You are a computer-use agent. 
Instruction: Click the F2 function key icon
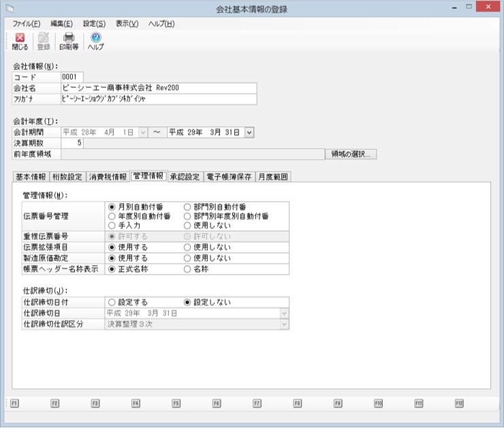click(55, 403)
